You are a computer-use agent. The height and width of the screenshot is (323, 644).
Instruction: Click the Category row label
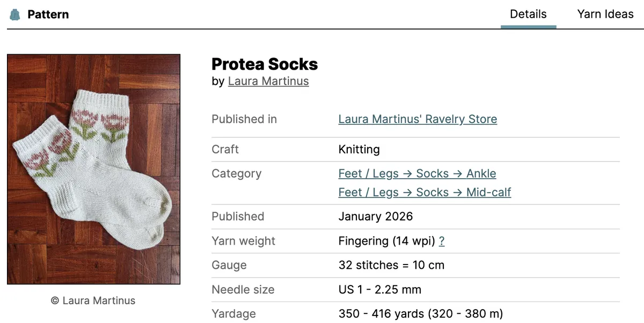pos(236,174)
